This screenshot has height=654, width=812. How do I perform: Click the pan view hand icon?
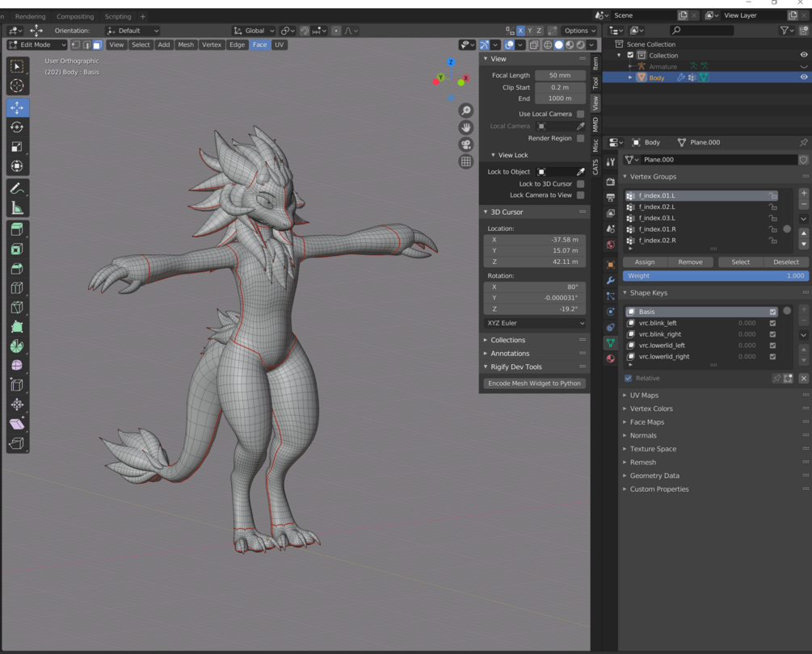466,128
